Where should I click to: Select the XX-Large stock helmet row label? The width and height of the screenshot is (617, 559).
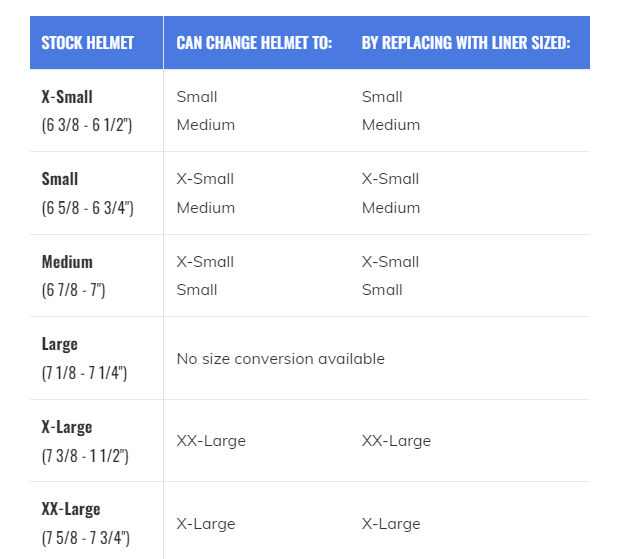click(x=71, y=509)
